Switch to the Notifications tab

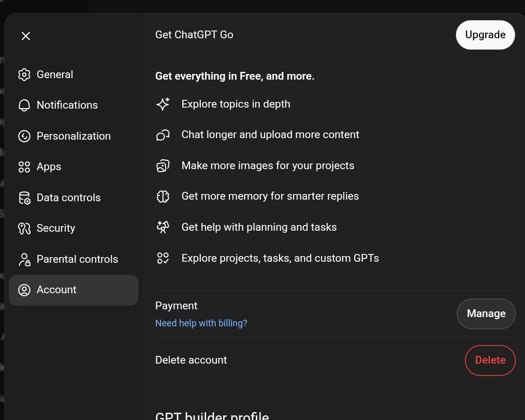click(74, 105)
